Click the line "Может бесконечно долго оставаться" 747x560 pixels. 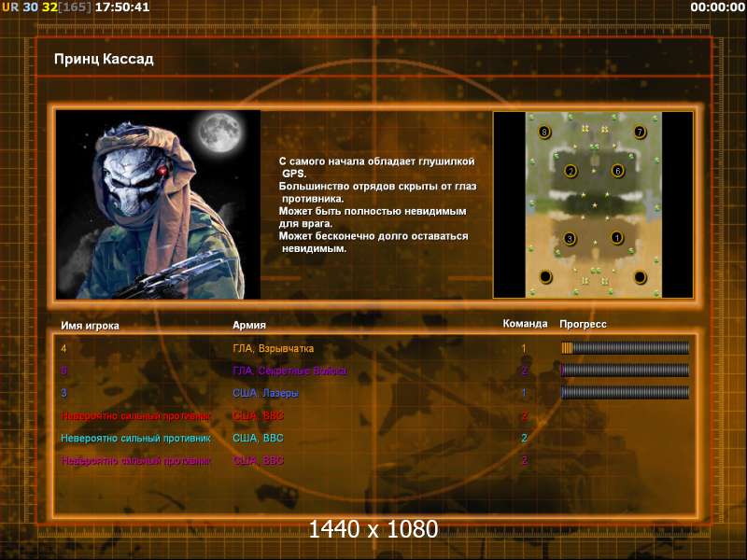pos(373,236)
